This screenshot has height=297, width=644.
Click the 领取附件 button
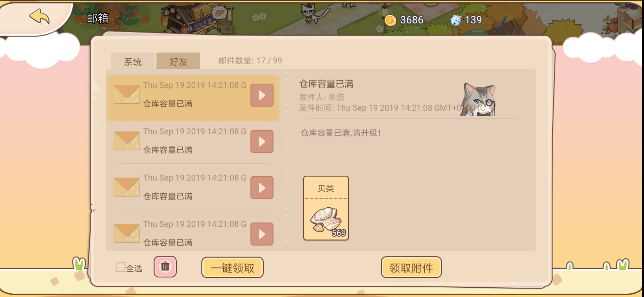411,268
